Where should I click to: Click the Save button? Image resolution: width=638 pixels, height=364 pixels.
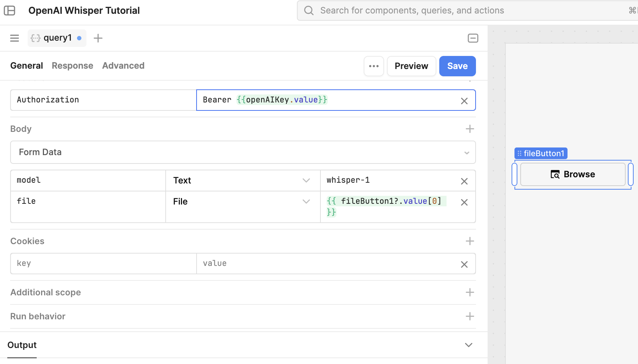(457, 66)
